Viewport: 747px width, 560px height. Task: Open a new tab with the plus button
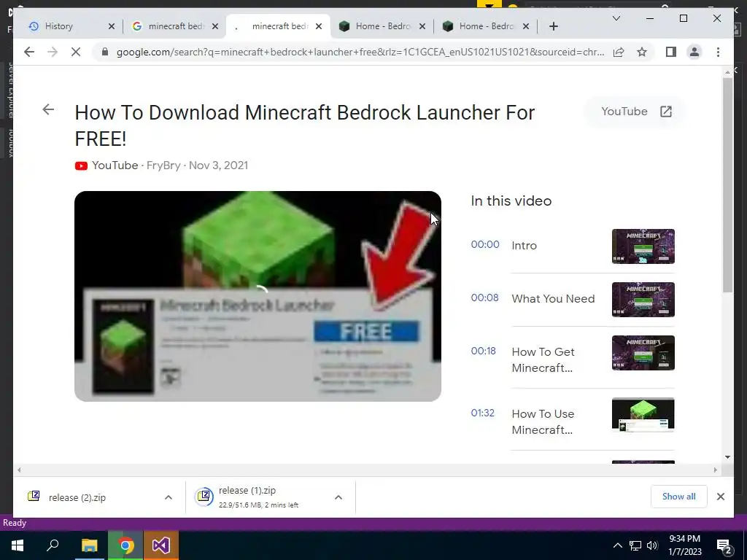click(x=554, y=26)
